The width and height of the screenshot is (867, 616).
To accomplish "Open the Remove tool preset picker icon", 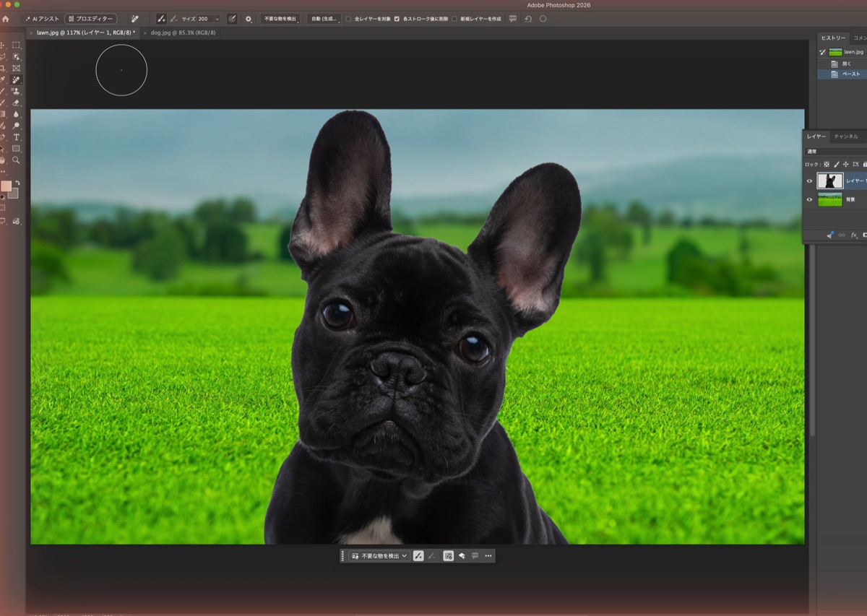I will [134, 19].
